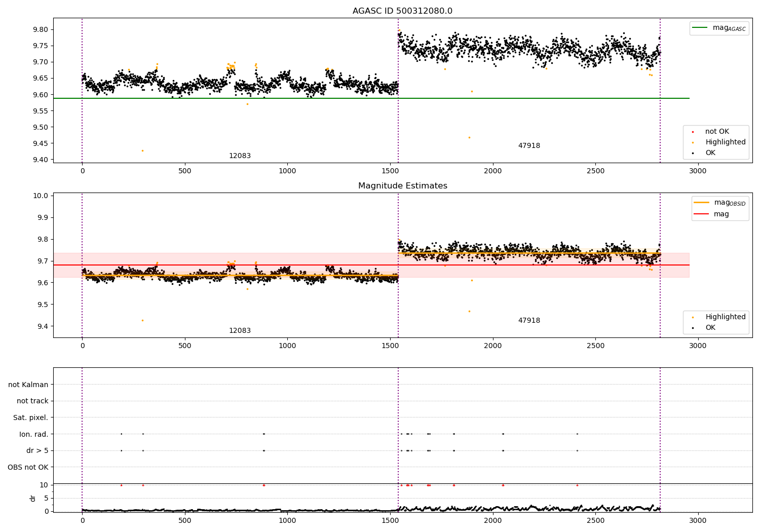The image size is (760, 532).
Task: Click the "9.55" y-axis tick label
Action: point(41,111)
